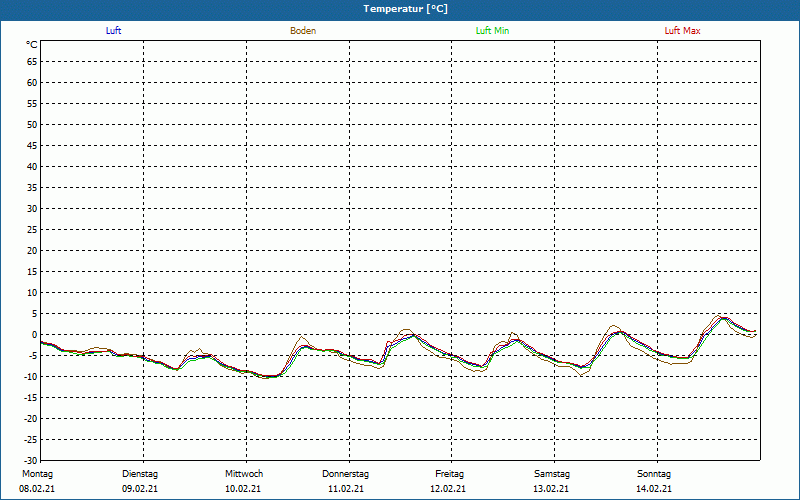The image size is (800, 500).
Task: Click the -20 value on the y-axis
Action: click(x=31, y=418)
